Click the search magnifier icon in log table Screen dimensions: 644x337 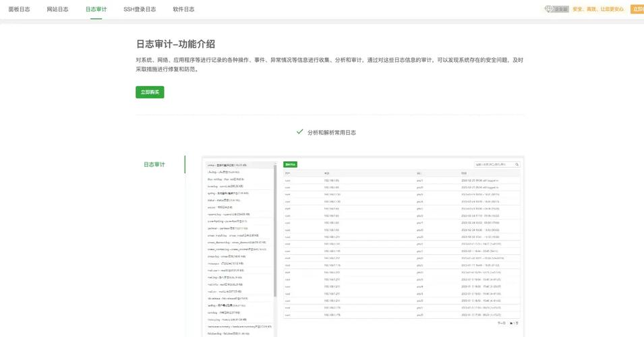[x=517, y=164]
